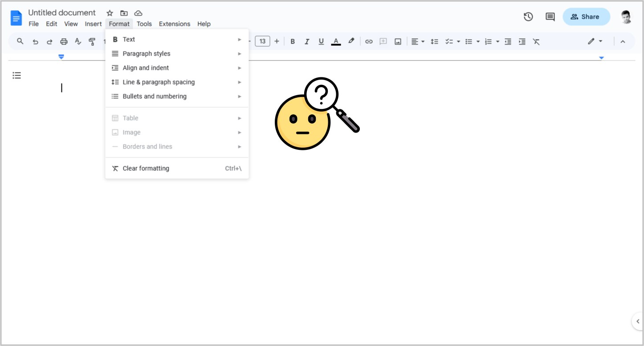Image resolution: width=644 pixels, height=346 pixels.
Task: Toggle bold formatting
Action: [293, 41]
